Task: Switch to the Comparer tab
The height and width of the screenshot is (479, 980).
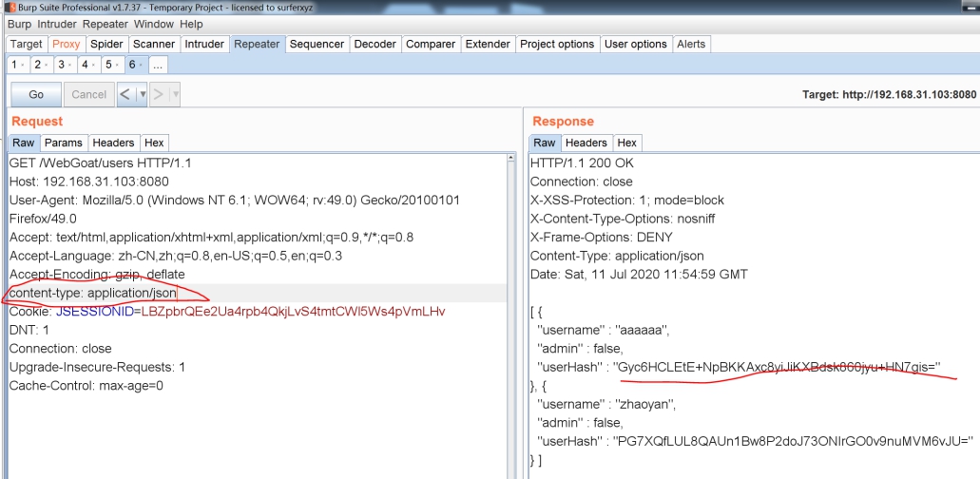Action: [x=431, y=45]
